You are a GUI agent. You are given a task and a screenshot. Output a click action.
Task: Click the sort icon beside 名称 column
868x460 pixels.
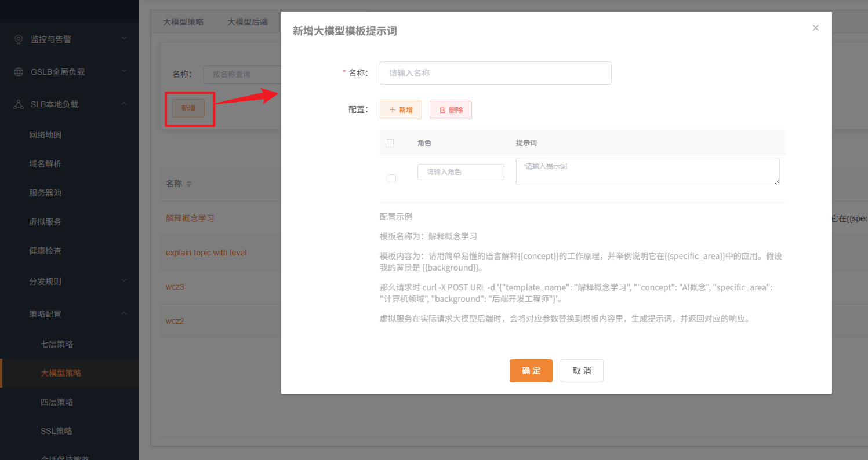[189, 184]
